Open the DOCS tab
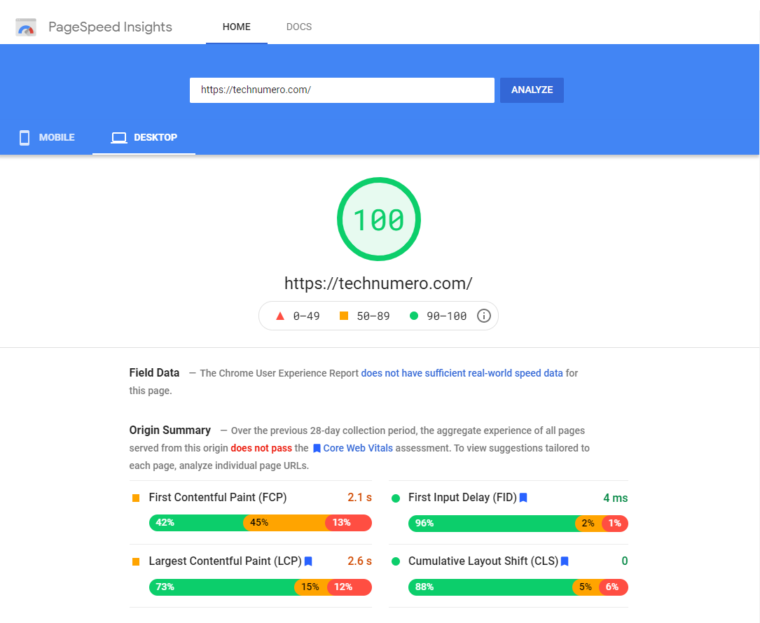The image size is (760, 623). point(299,27)
